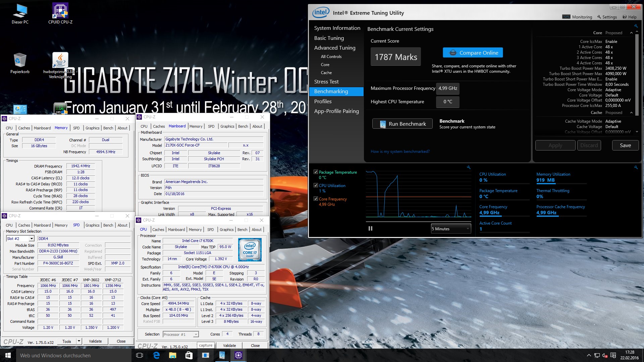Click Validate in CPU-Z SPD window
Image resolution: width=644 pixels, height=362 pixels.
point(95,341)
